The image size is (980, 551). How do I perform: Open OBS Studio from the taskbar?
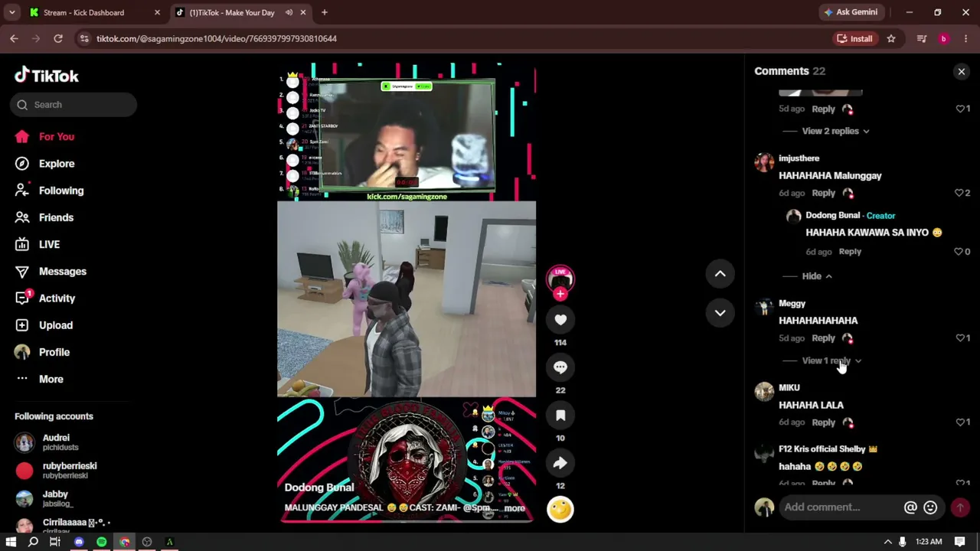[x=147, y=542]
